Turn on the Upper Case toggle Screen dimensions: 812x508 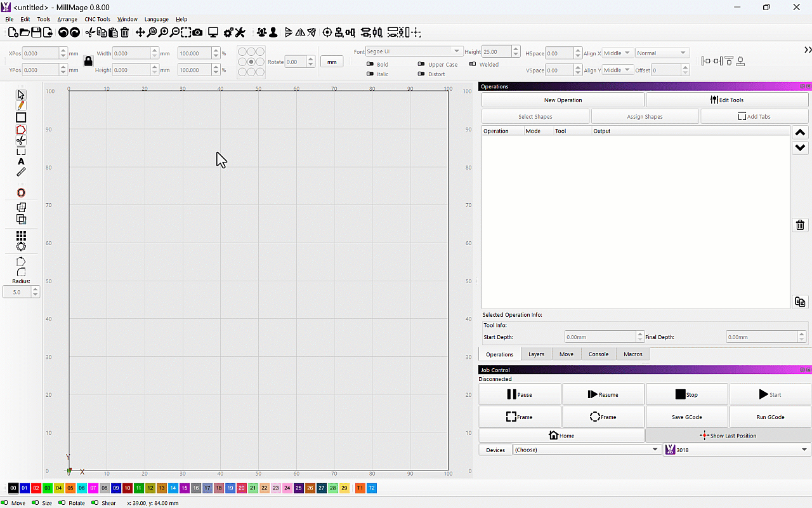tap(421, 64)
